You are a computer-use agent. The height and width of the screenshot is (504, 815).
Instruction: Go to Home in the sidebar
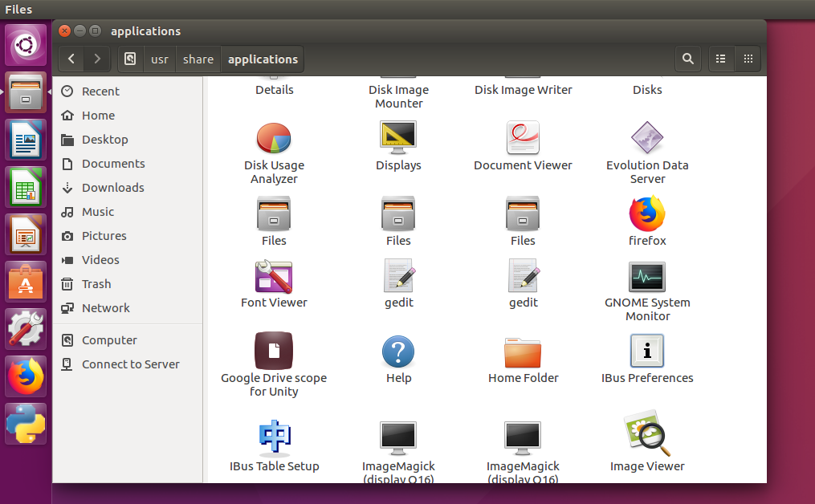click(x=128, y=116)
